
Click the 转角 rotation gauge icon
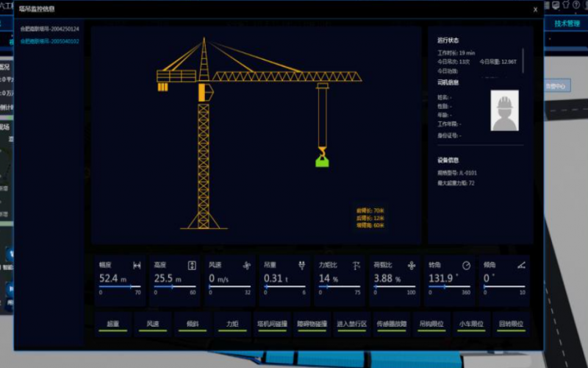click(x=466, y=265)
